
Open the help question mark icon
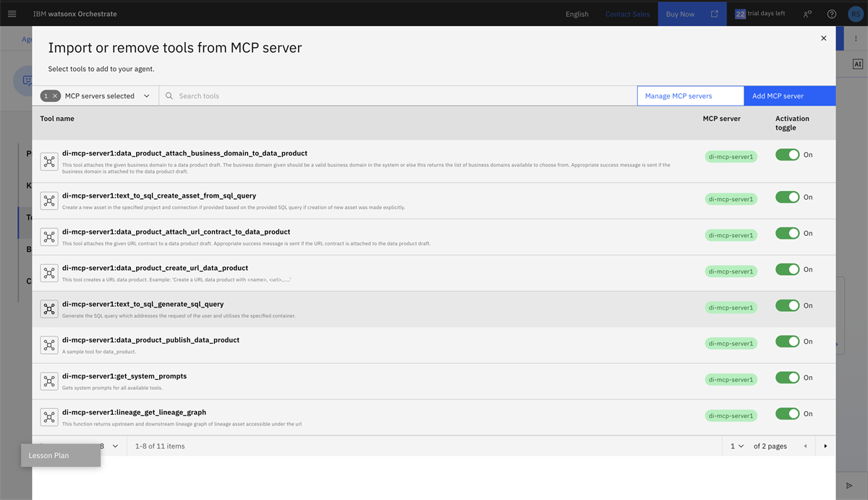(x=832, y=14)
